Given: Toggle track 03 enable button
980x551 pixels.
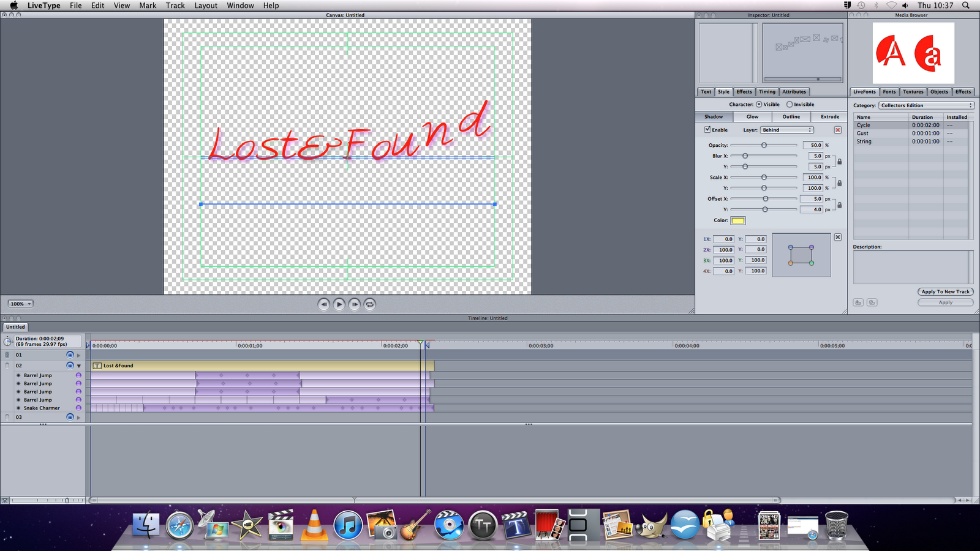Looking at the screenshot, I should pyautogui.click(x=70, y=417).
